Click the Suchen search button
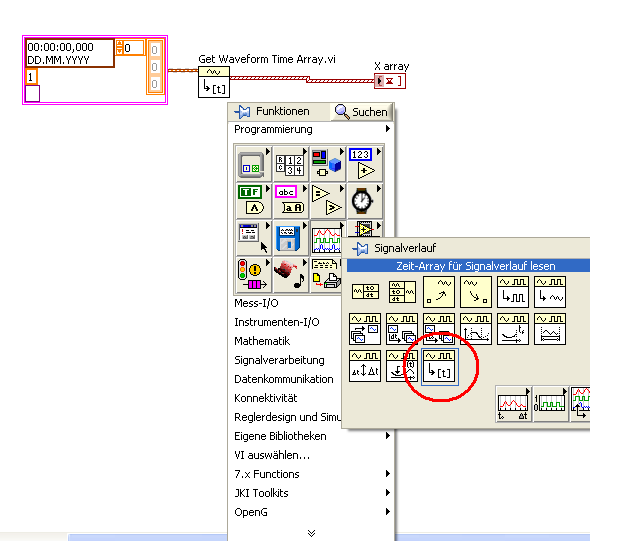 coord(361,112)
